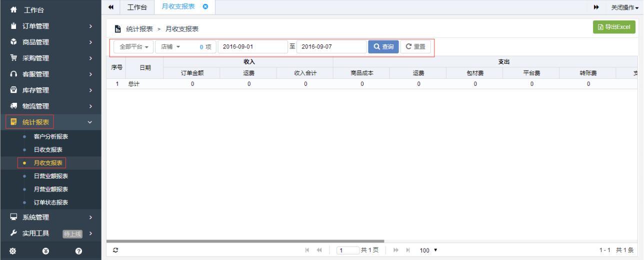Open 月营业额报表 report
The image size is (644, 260).
[50, 189]
